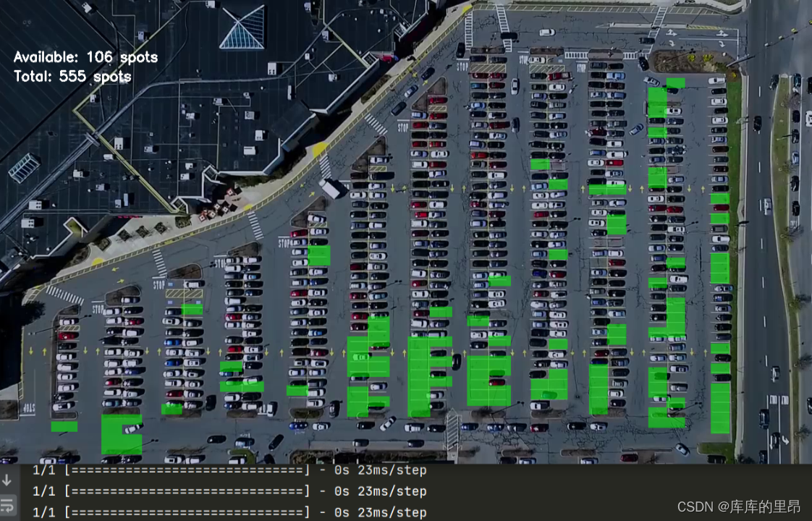
Task: Click '23ms/step' in the bottom console line
Action: (392, 512)
